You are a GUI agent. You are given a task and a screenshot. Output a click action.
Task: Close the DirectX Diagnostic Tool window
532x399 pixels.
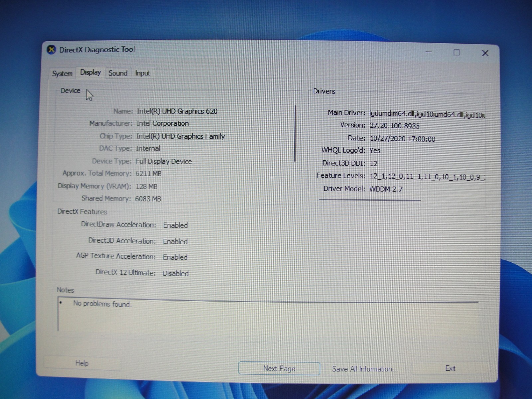[485, 53]
